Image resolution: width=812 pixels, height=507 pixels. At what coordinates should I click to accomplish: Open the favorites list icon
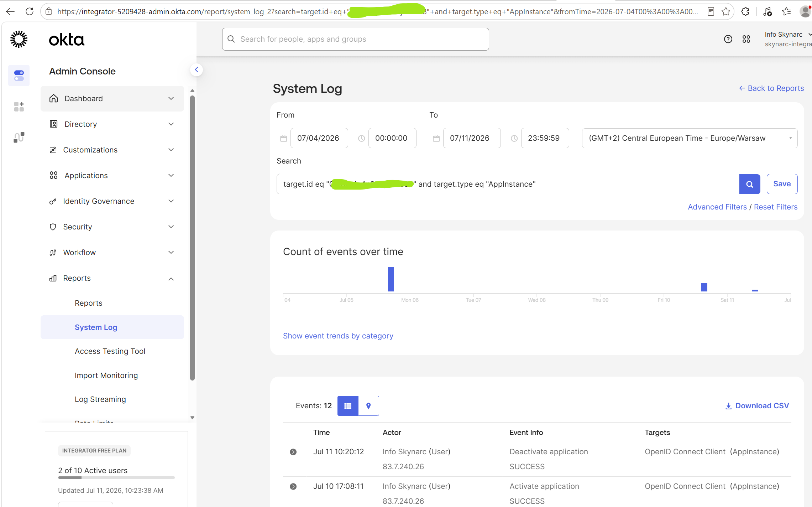786,12
